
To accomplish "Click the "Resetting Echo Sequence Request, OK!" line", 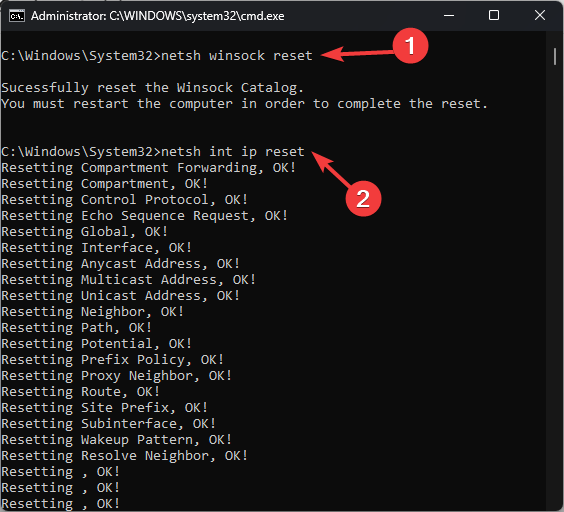I will (x=145, y=216).
